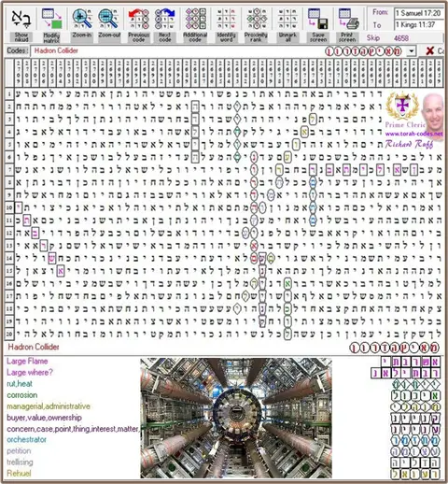
Task: Click matrix row number 14
Action: click(x=9, y=258)
